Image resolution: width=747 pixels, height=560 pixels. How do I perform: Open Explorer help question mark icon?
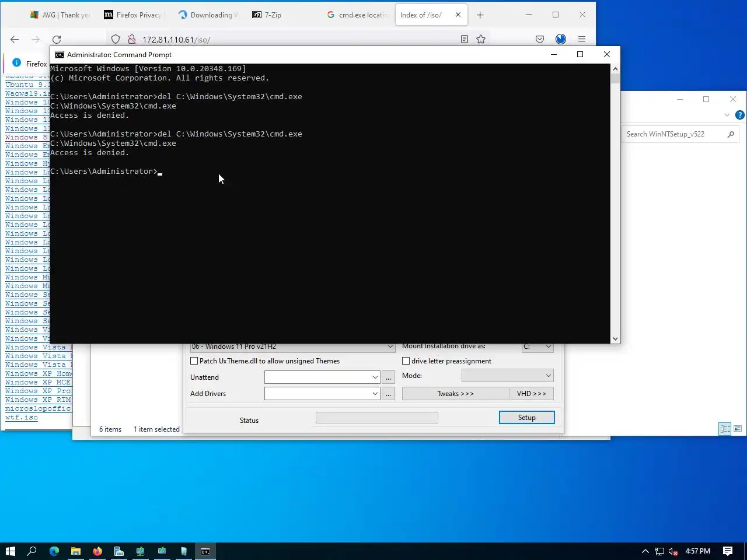click(x=740, y=115)
